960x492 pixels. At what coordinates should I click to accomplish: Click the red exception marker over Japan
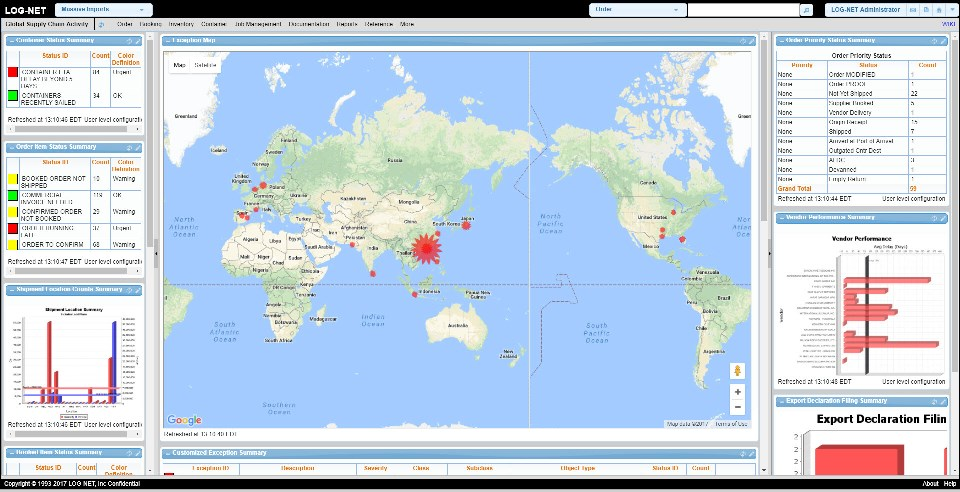click(x=466, y=225)
